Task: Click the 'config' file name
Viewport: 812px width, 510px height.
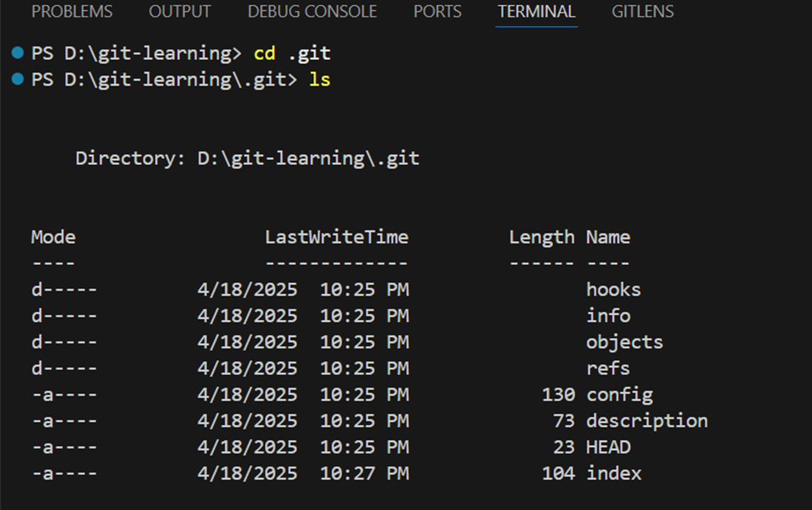Action: pos(620,395)
